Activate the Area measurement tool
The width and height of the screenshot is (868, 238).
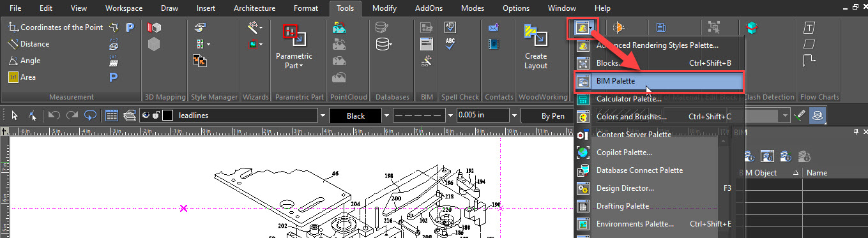[22, 77]
